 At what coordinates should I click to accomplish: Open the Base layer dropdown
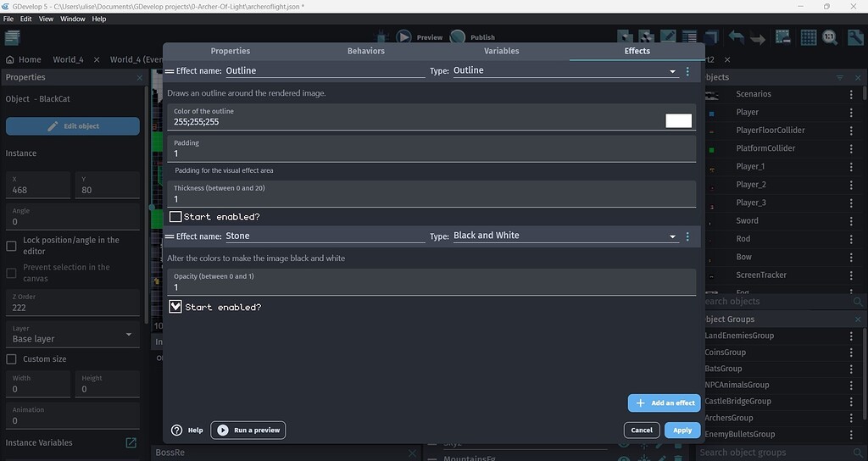[x=73, y=334]
